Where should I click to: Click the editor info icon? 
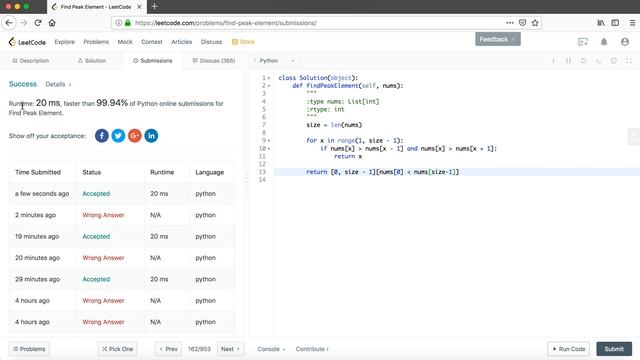553,60
